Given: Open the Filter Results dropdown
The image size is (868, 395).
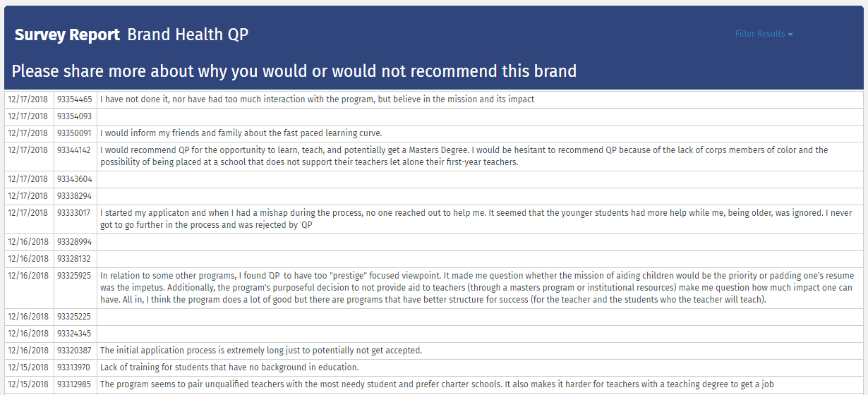Looking at the screenshot, I should coord(764,34).
